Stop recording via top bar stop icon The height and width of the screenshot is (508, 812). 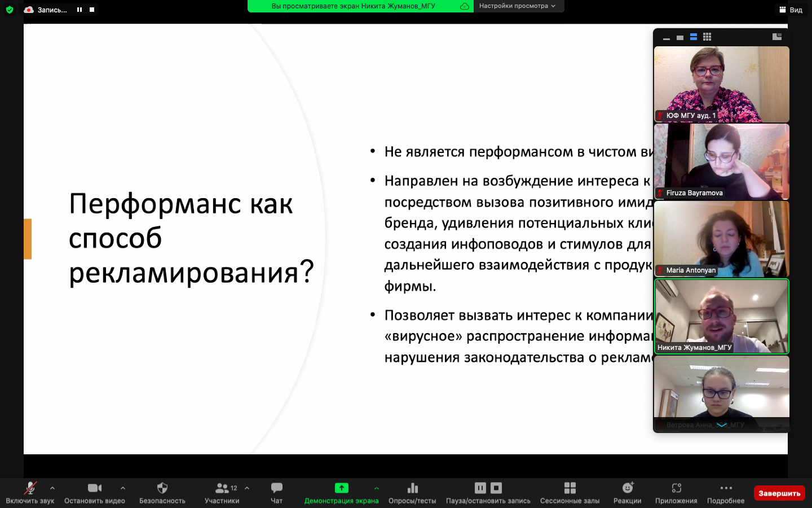(x=92, y=10)
